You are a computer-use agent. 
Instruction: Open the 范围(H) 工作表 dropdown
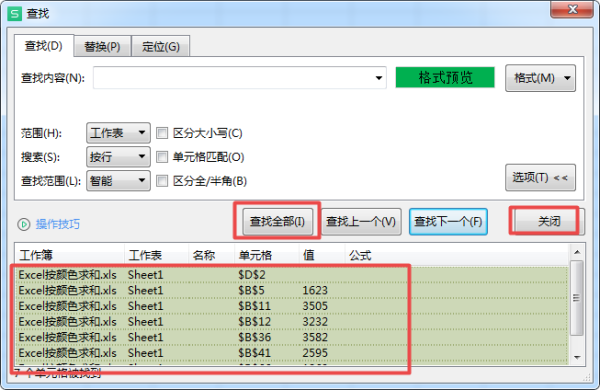coord(118,133)
